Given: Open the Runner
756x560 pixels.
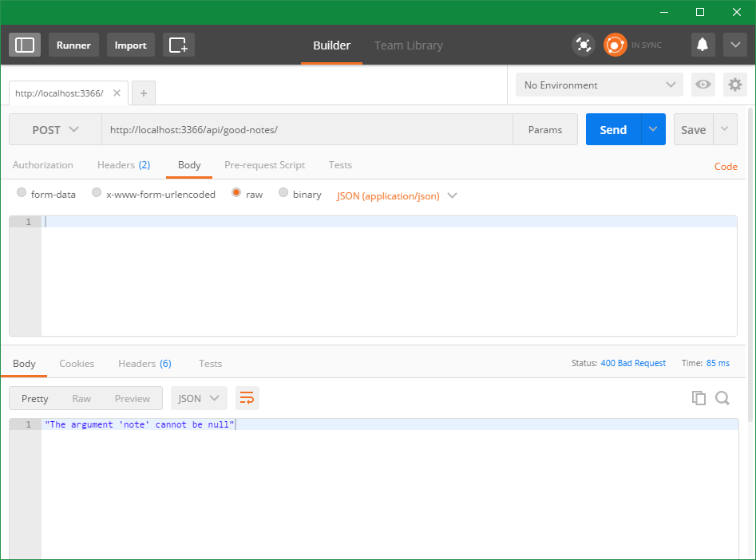Looking at the screenshot, I should pos(73,45).
